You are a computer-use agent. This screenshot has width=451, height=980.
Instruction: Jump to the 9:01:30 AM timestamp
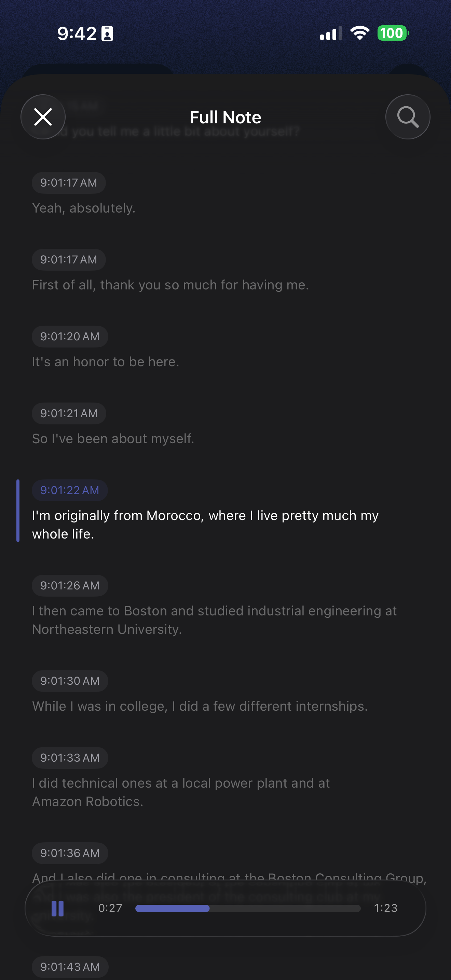point(70,681)
